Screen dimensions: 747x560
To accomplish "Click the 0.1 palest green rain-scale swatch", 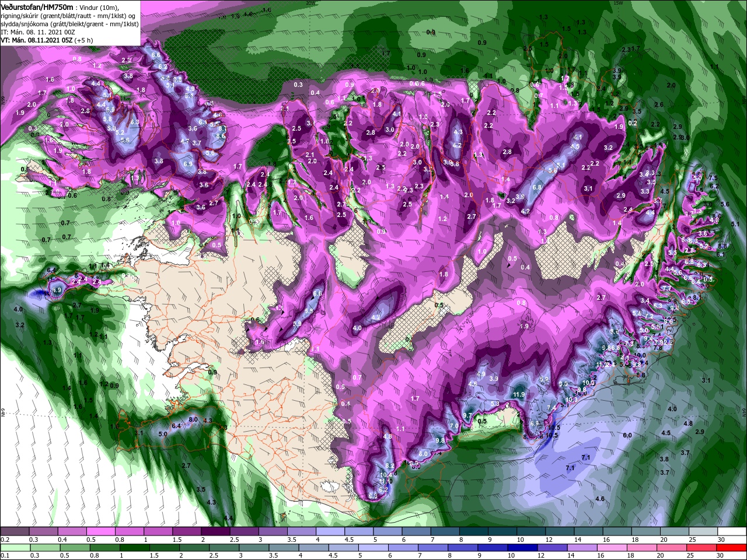I will point(15,548).
